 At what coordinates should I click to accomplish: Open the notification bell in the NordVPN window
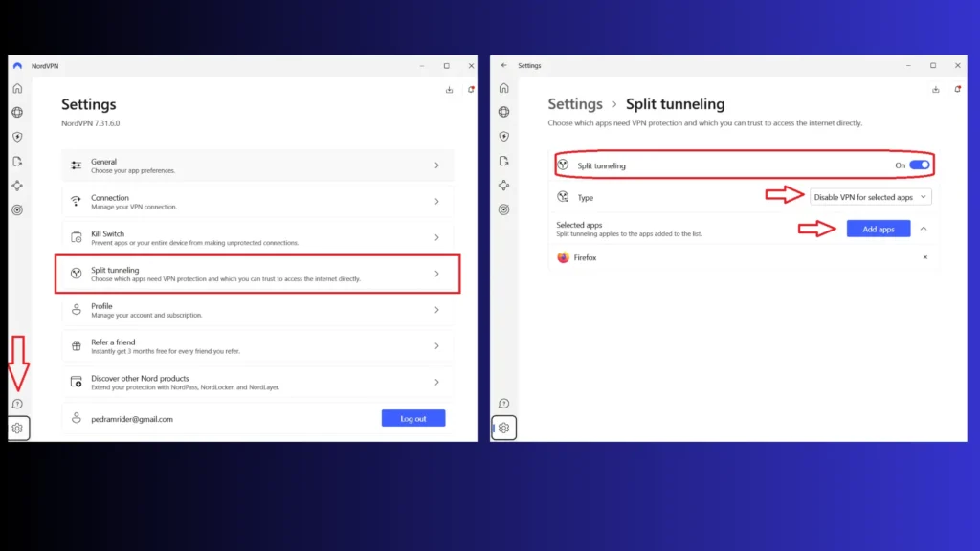point(471,89)
